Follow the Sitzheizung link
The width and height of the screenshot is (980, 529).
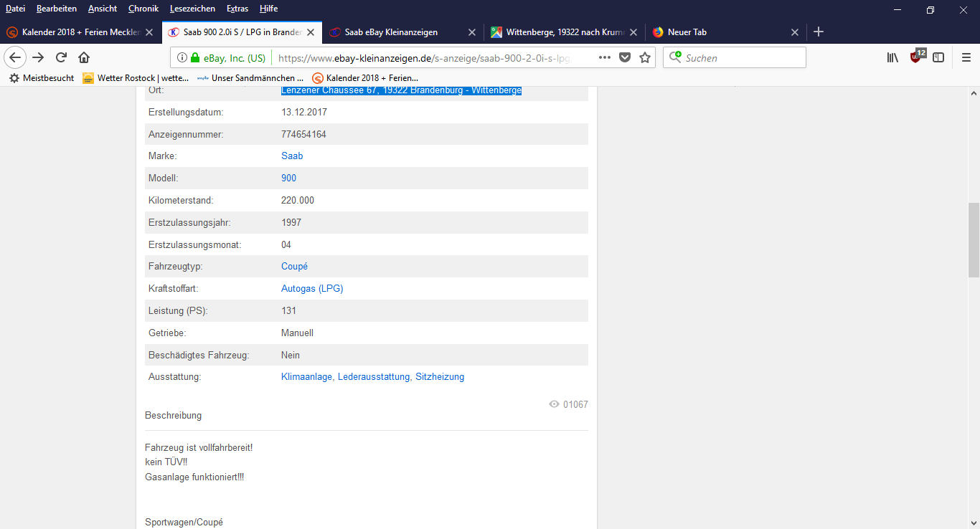pyautogui.click(x=440, y=376)
